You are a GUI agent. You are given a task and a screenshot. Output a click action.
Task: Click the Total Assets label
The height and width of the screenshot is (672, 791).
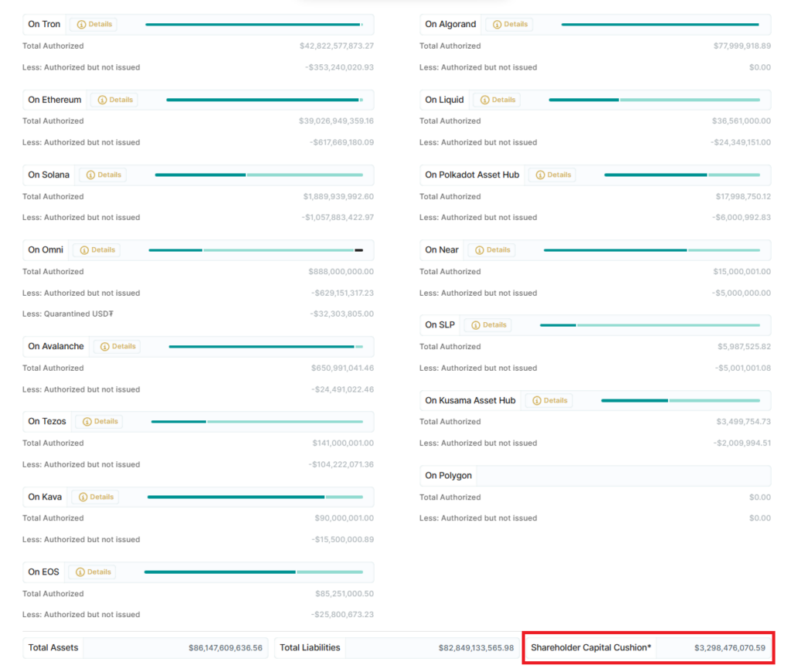coord(53,648)
